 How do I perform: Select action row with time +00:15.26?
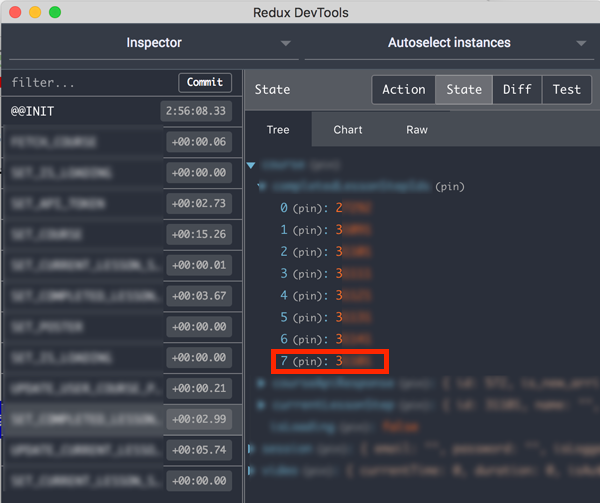(x=122, y=234)
